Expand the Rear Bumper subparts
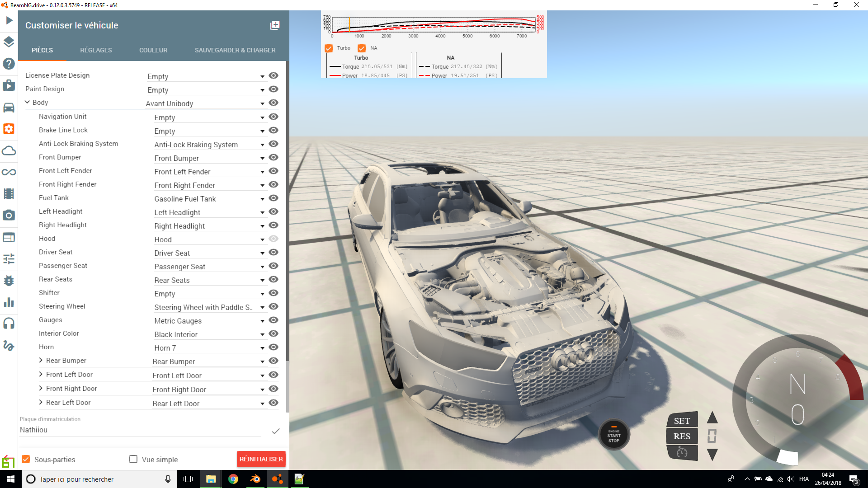This screenshot has height=488, width=868. [41, 360]
